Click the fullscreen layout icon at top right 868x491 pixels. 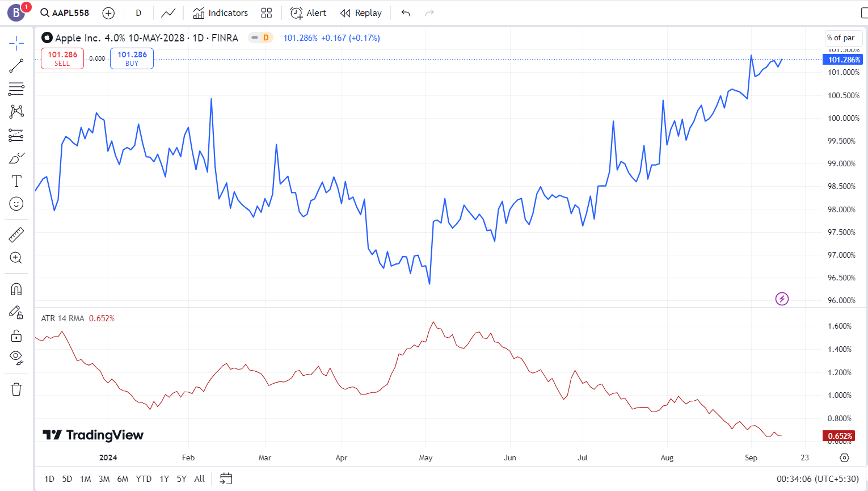pyautogui.click(x=863, y=13)
